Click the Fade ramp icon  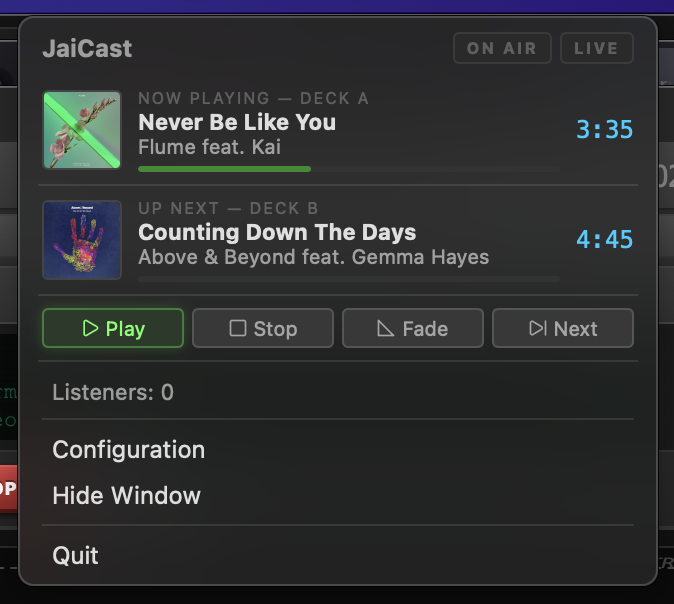coord(386,328)
